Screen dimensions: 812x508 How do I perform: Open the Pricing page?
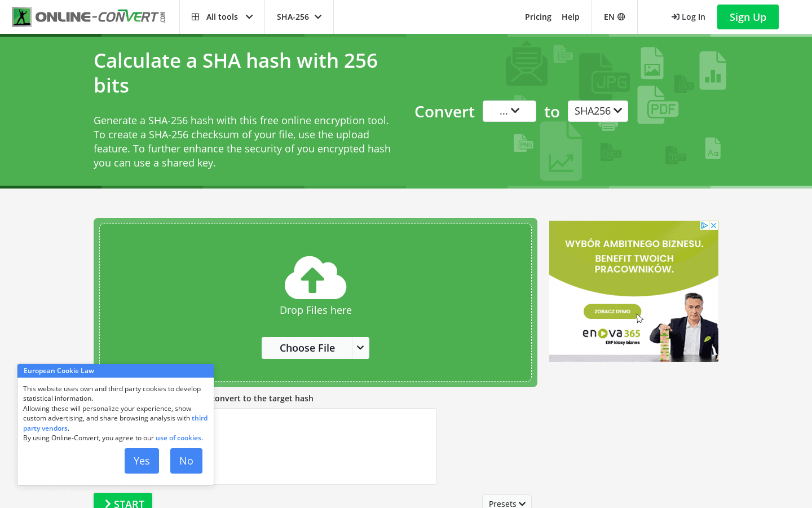pos(538,16)
